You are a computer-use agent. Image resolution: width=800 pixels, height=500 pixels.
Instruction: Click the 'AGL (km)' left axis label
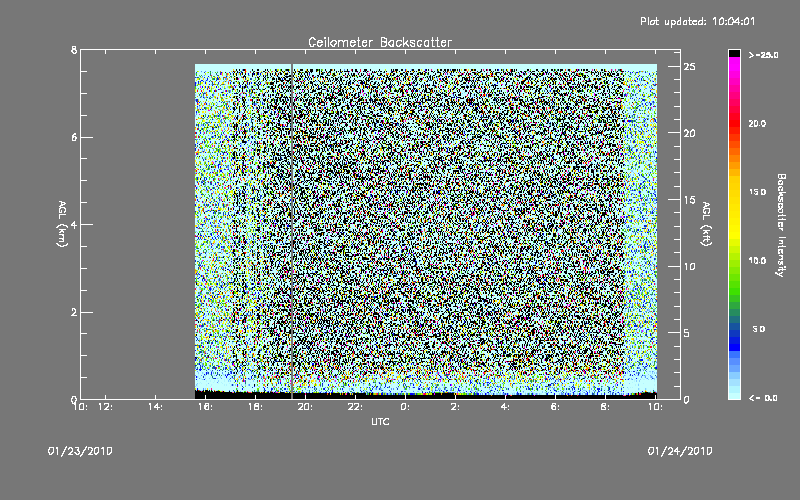point(62,224)
